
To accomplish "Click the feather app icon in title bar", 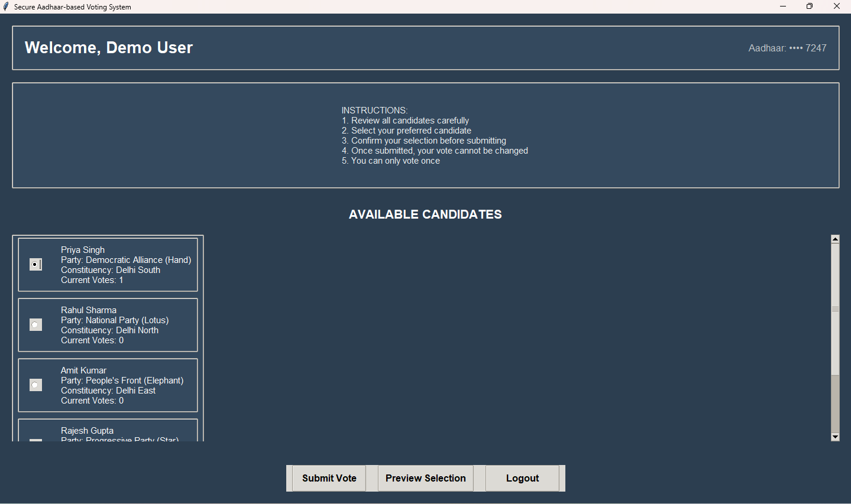I will (x=6, y=6).
